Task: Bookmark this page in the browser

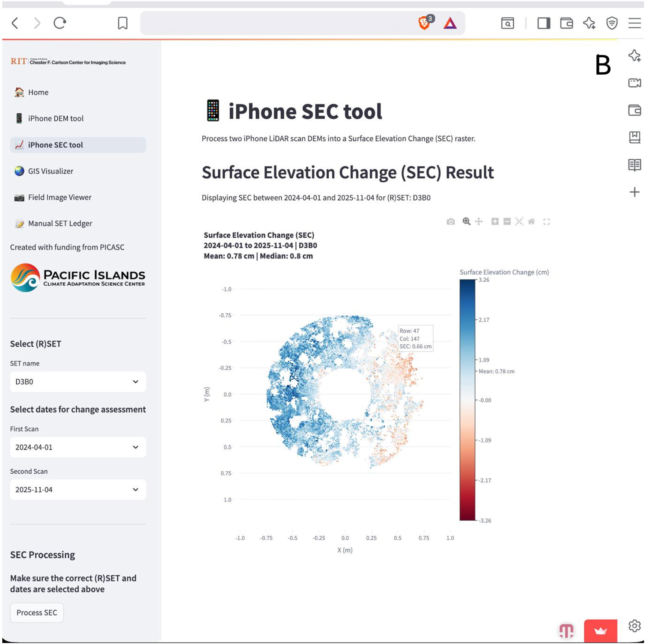Action: tap(123, 23)
